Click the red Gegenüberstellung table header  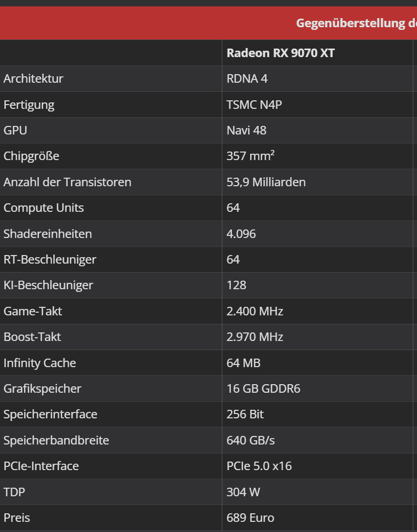356,23
